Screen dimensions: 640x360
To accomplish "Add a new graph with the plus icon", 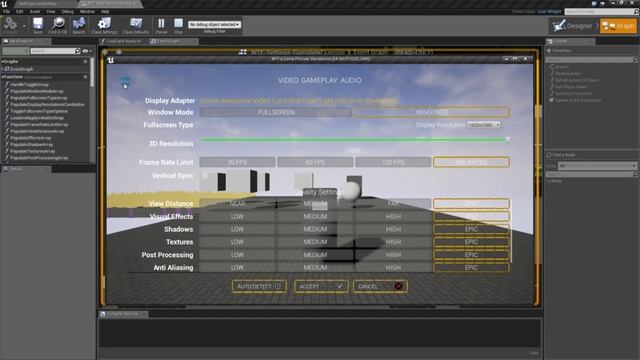I will pyautogui.click(x=85, y=62).
